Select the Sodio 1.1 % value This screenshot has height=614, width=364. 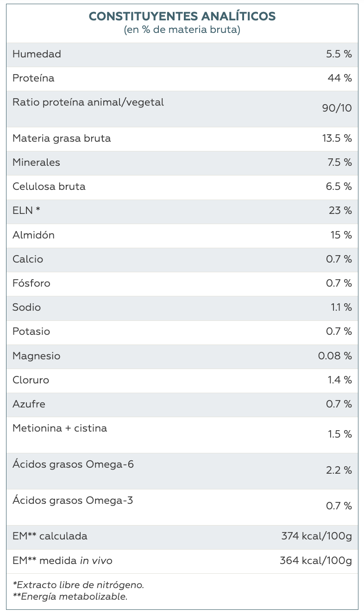pos(341,307)
